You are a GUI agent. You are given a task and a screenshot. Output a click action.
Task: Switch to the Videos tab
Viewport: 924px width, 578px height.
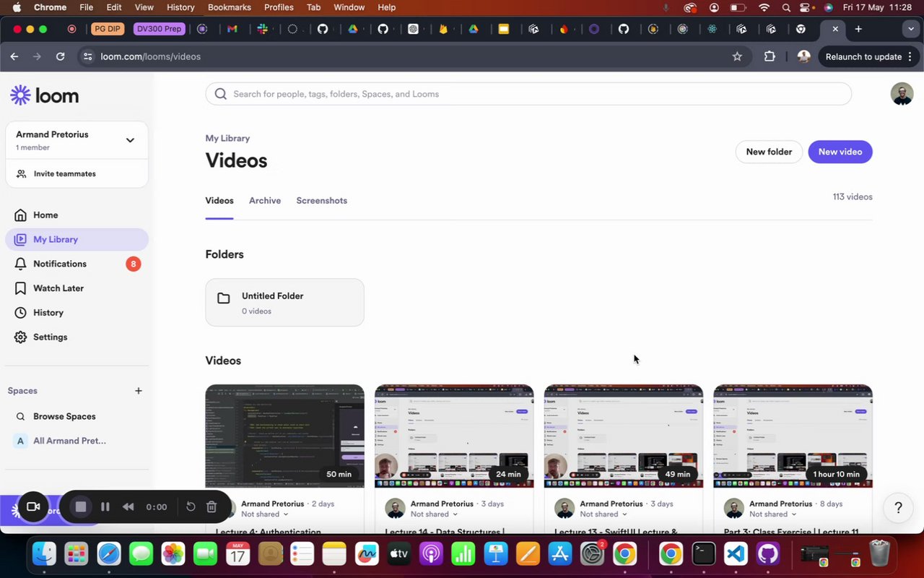pyautogui.click(x=219, y=201)
